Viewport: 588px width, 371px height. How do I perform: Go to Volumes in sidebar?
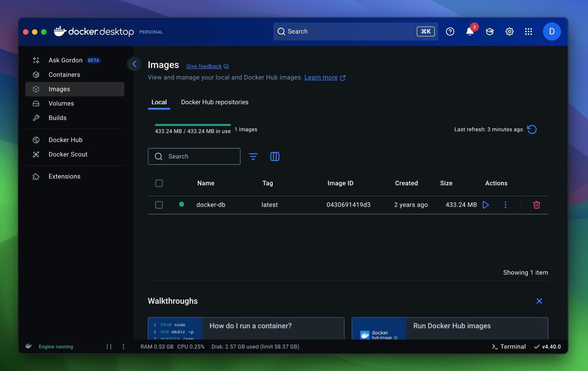[61, 104]
